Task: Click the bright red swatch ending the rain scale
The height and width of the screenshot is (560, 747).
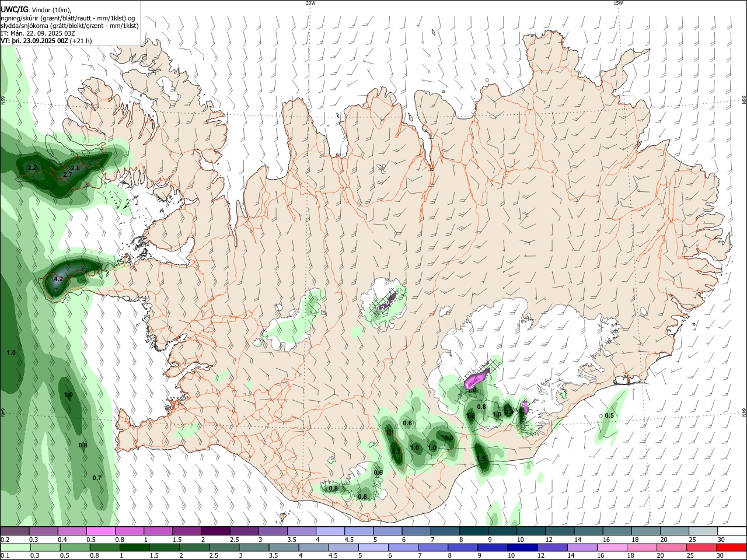Action: pos(731,547)
